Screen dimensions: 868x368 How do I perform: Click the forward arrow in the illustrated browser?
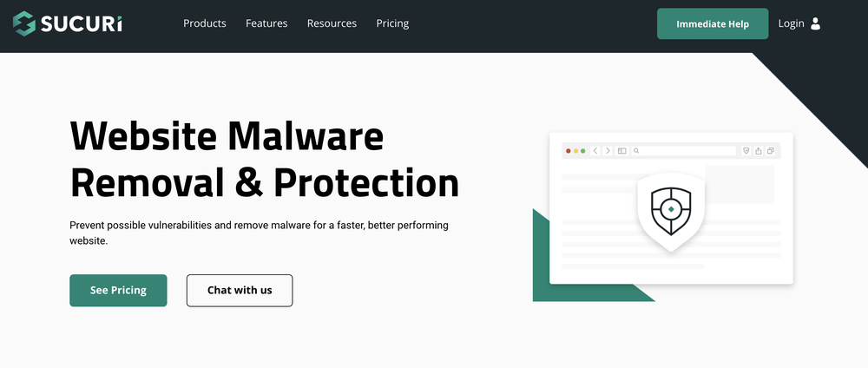[608, 151]
